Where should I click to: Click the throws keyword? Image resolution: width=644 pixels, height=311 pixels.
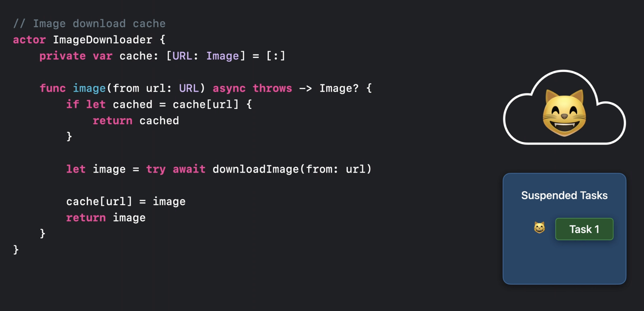coord(272,88)
